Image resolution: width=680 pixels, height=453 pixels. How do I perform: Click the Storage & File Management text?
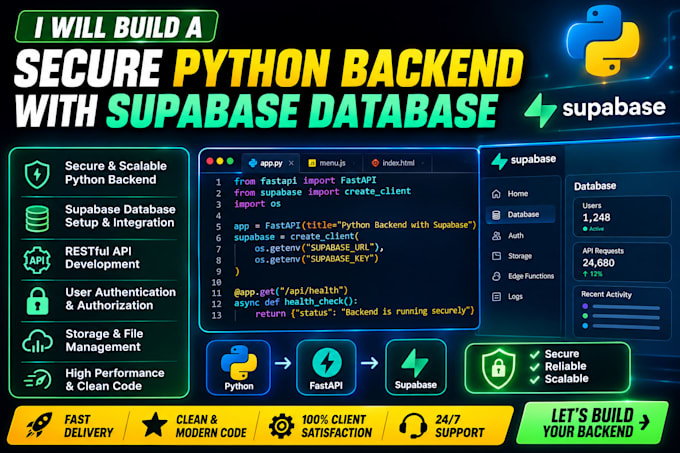click(x=104, y=340)
